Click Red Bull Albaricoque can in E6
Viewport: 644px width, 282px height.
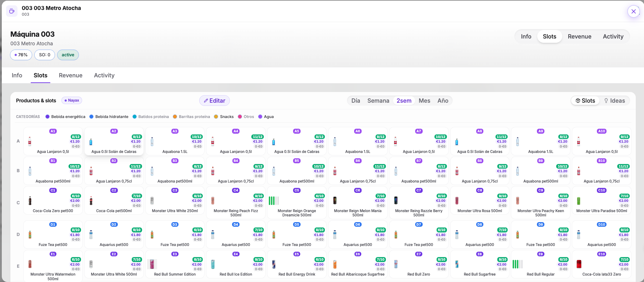click(x=335, y=264)
